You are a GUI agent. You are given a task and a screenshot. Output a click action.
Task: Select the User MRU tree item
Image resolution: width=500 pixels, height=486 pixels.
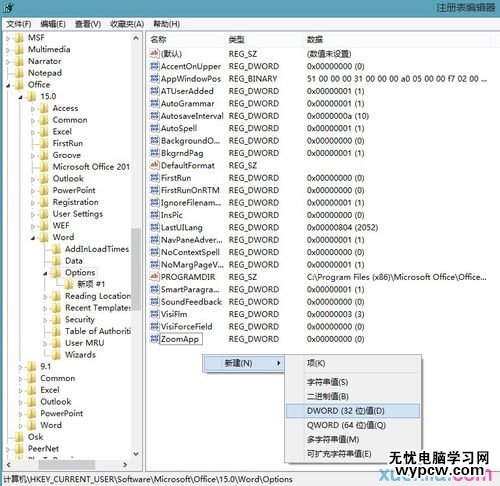tap(85, 343)
